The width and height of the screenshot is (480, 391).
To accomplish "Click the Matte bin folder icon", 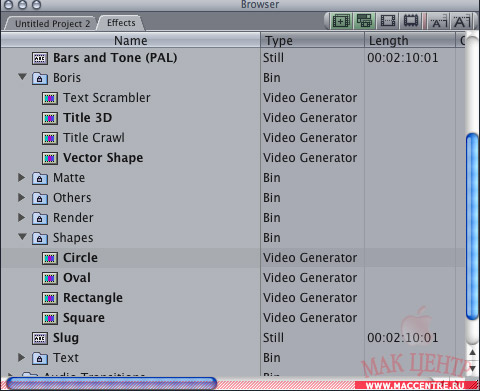I will (40, 178).
